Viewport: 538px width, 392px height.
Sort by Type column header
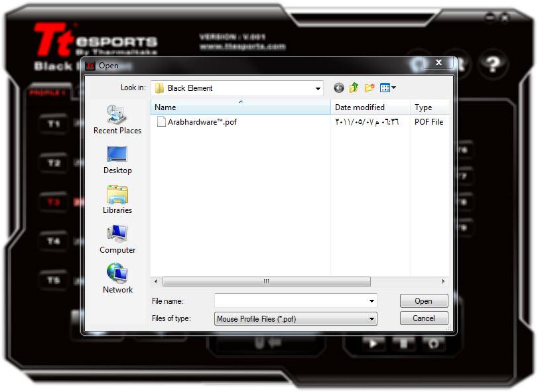[x=430, y=107]
